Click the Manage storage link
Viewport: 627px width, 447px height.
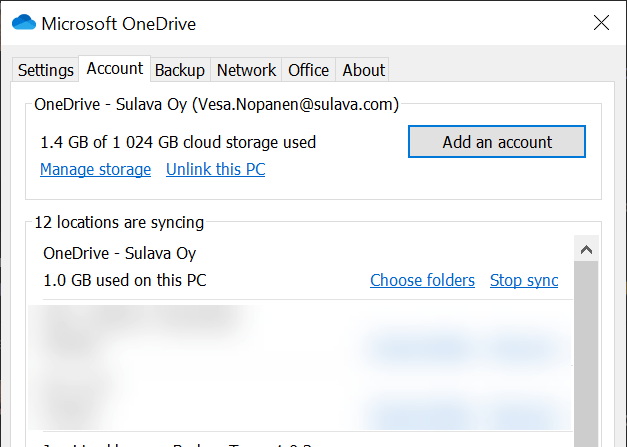(95, 169)
